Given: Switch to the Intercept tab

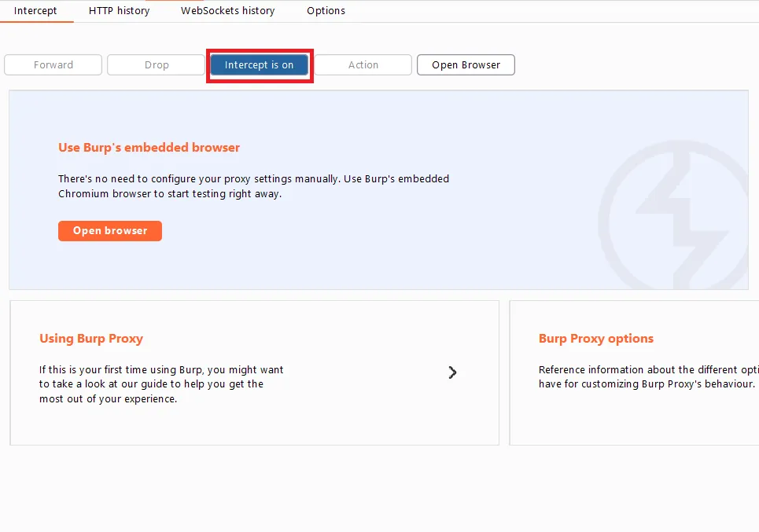Looking at the screenshot, I should 35,11.
